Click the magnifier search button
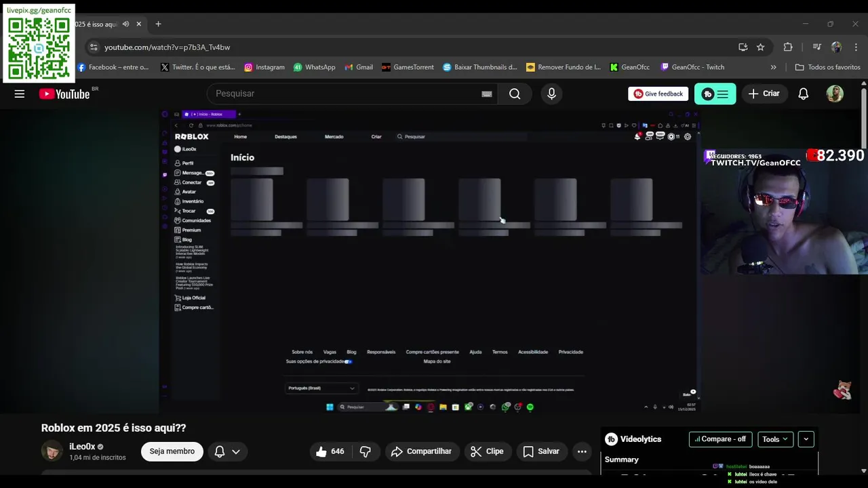The width and height of the screenshot is (868, 488). (515, 94)
